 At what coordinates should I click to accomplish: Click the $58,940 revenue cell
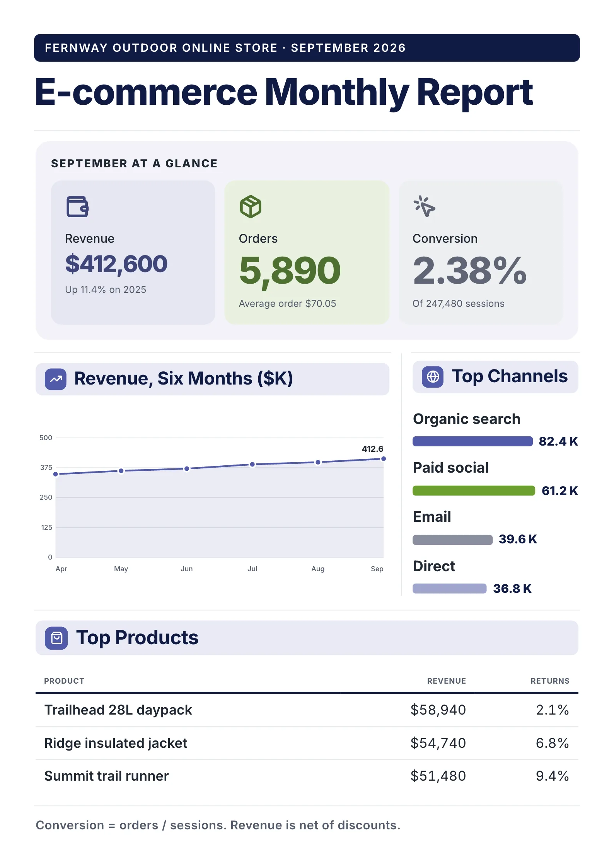click(x=438, y=710)
